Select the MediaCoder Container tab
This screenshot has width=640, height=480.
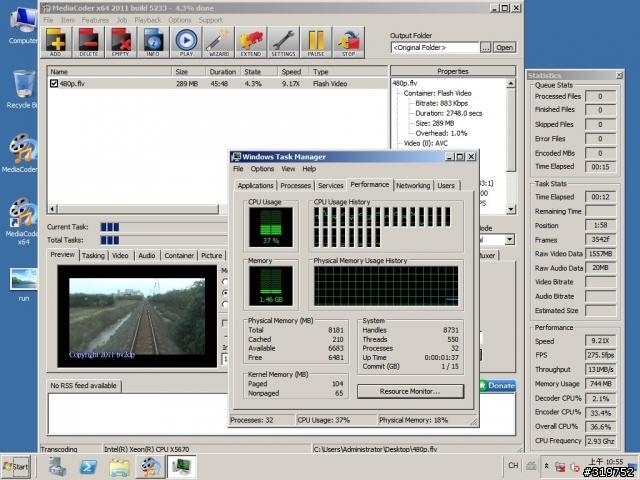(x=179, y=256)
